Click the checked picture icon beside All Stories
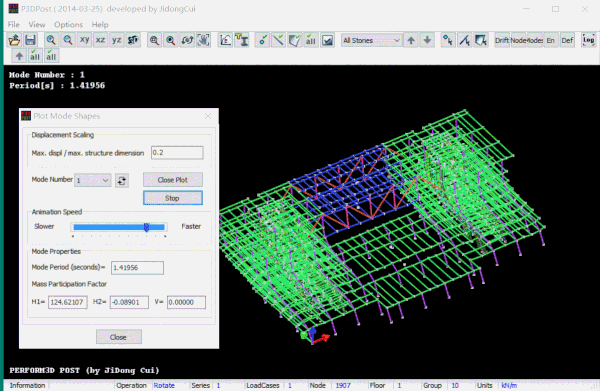Screen dimensions: 600x391 tap(328, 40)
